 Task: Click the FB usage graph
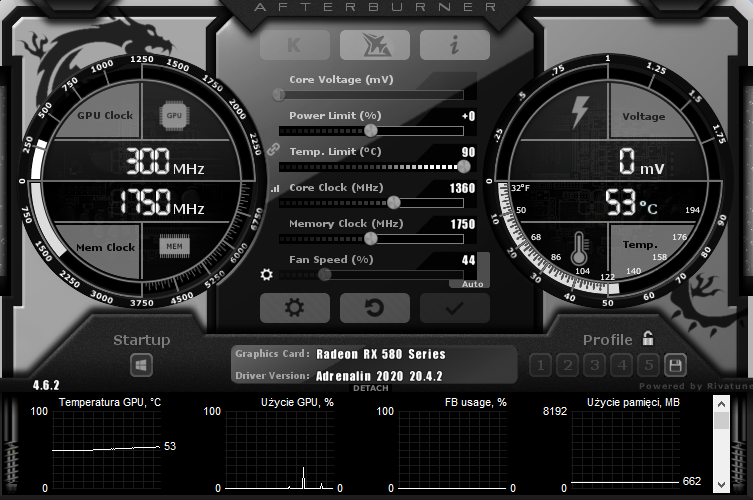click(452, 450)
